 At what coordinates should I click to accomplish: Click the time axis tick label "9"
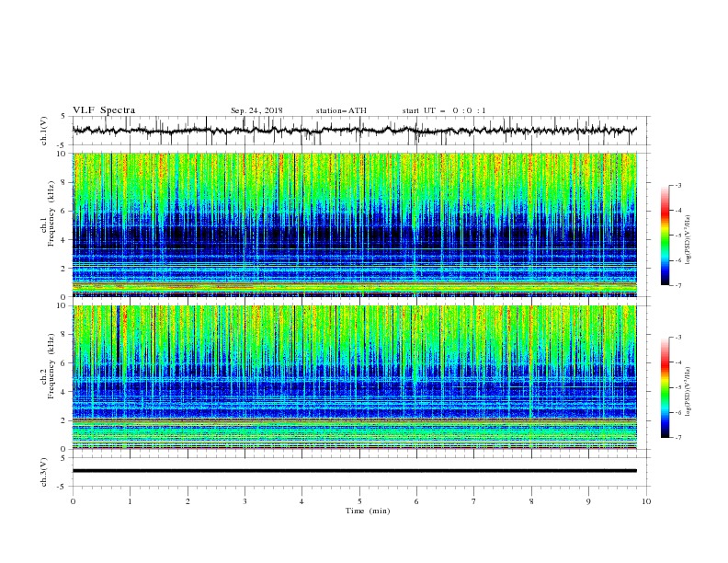tap(588, 501)
